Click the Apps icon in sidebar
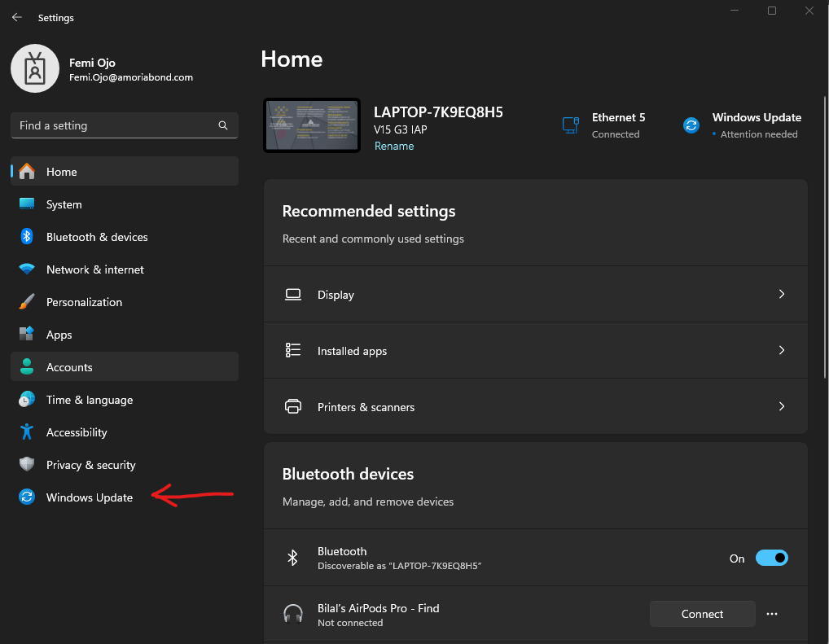 click(x=27, y=334)
